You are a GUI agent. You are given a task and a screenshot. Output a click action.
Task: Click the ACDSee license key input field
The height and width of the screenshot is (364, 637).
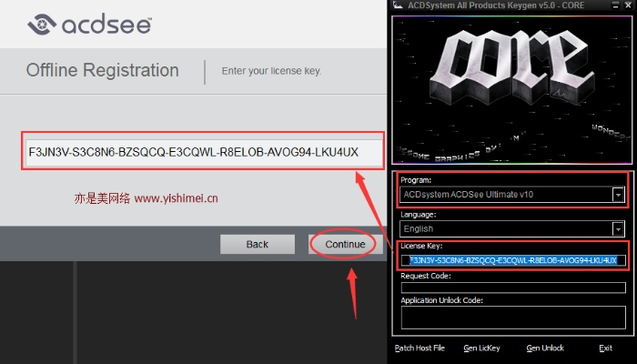click(x=205, y=153)
